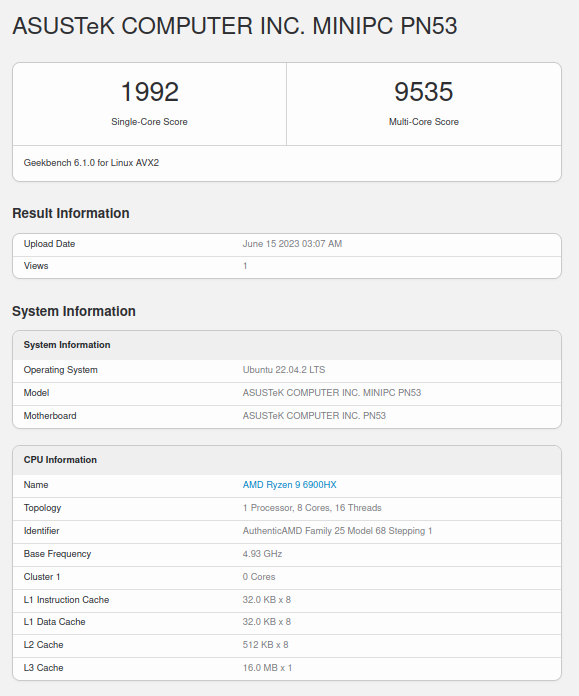Click the Views label
The height and width of the screenshot is (696, 579).
(36, 266)
